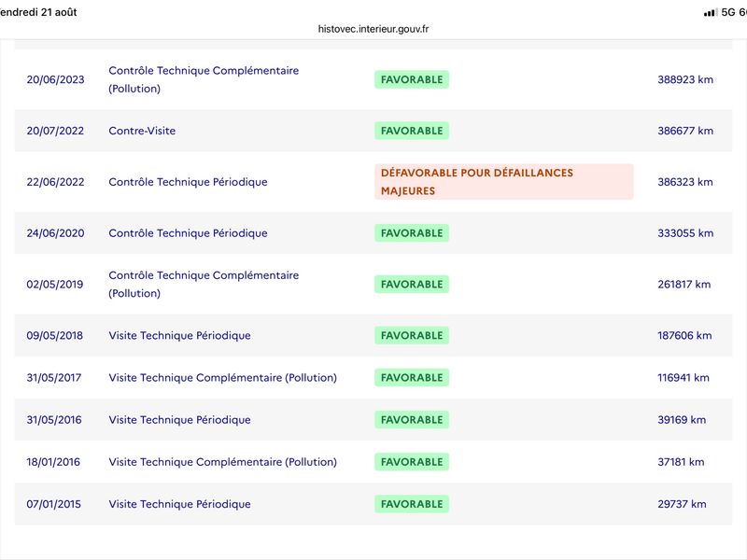Select the FAVORABLE badge for 07/01/2015
The width and height of the screenshot is (747, 560).
[412, 504]
